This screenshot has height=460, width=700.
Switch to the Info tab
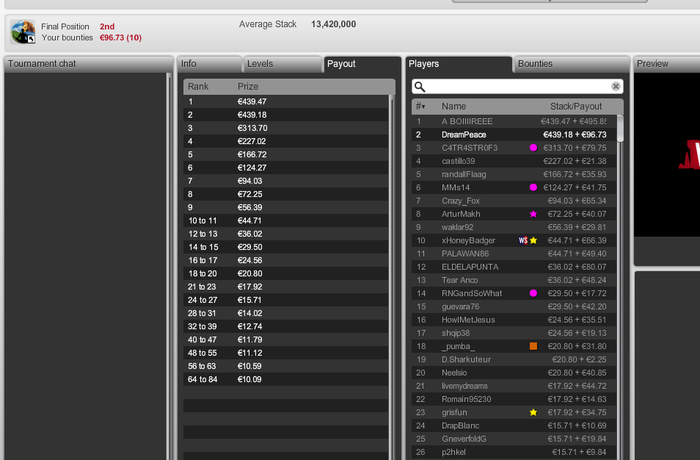point(209,64)
